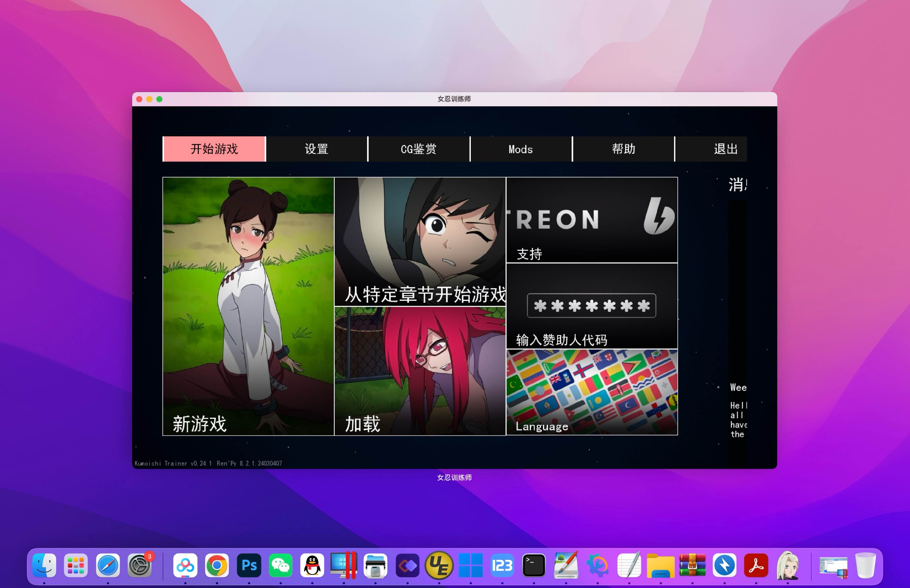910x588 pixels.
Task: Open WeChat in the dock
Action: click(281, 565)
